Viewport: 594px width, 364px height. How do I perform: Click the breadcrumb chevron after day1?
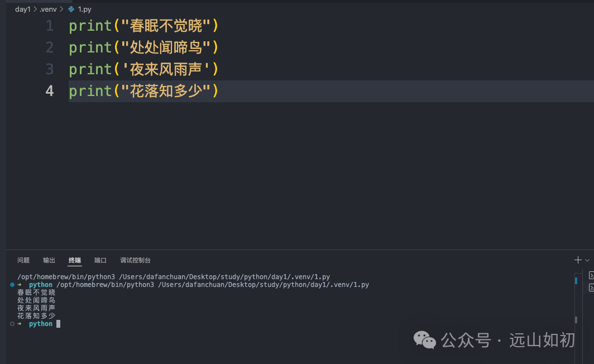click(35, 9)
